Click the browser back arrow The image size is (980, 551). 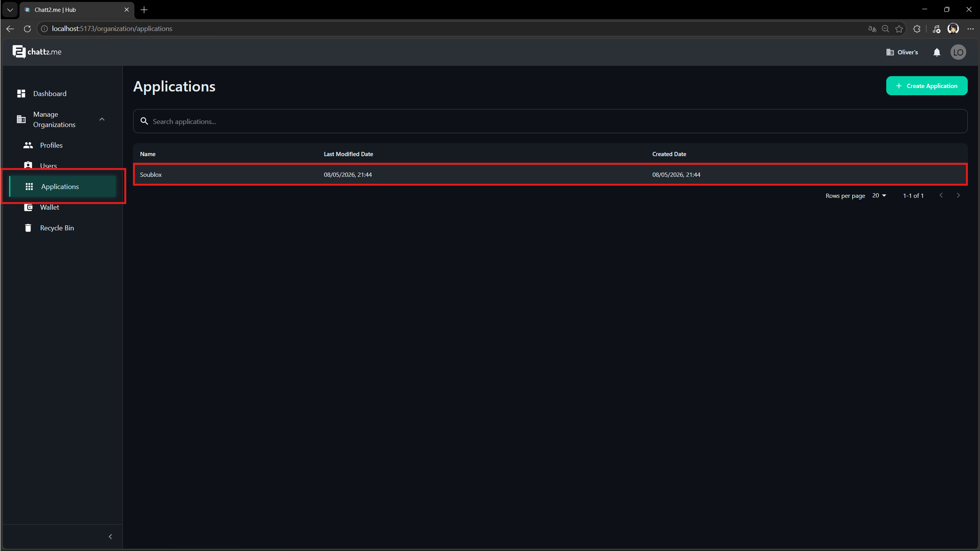pos(10,29)
